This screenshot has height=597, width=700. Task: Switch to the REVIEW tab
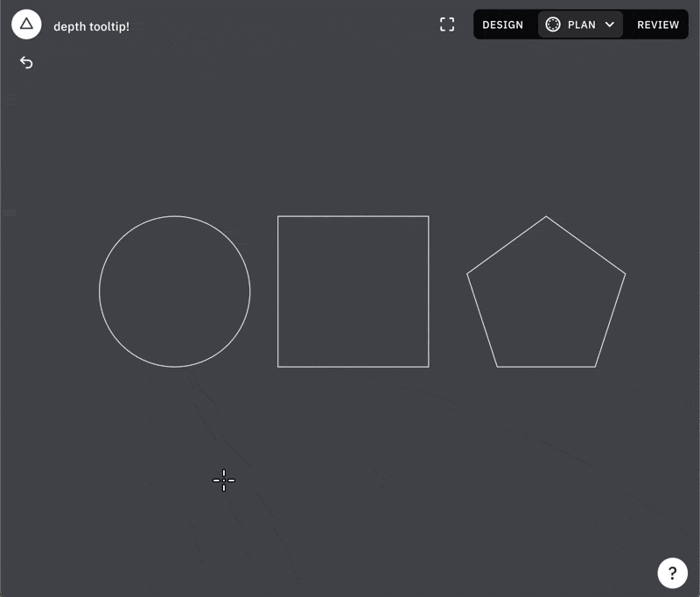[x=658, y=25]
